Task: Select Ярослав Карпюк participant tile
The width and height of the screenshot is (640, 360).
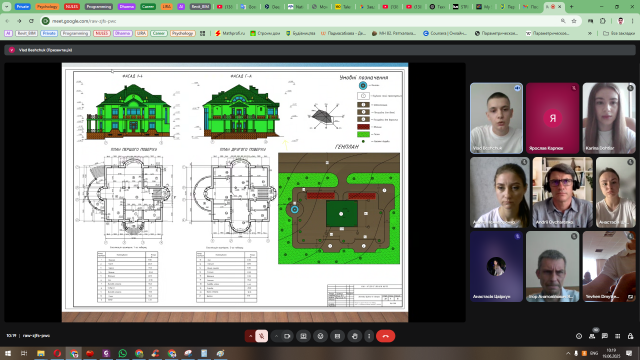Action: (x=553, y=118)
